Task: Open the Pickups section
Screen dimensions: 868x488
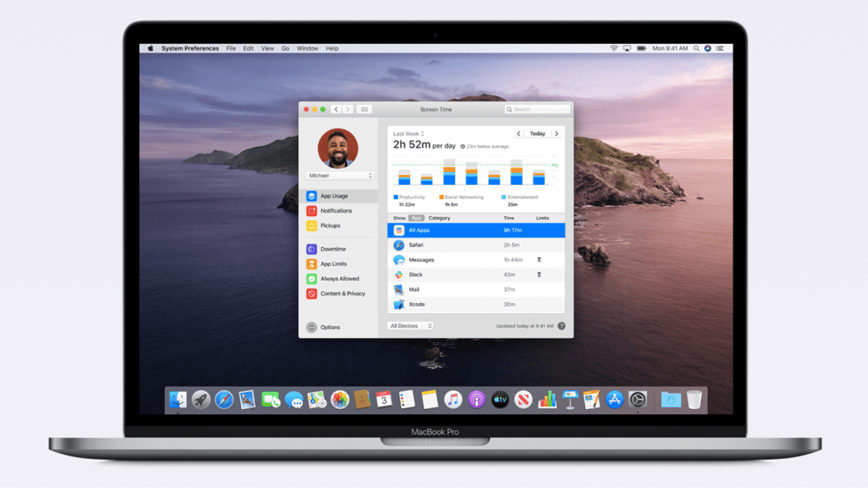Action: (330, 226)
